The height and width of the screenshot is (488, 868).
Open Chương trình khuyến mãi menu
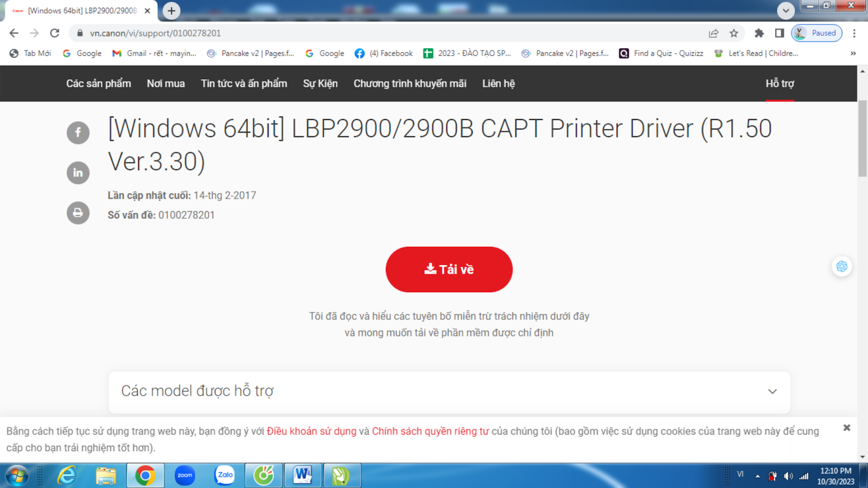coord(410,84)
